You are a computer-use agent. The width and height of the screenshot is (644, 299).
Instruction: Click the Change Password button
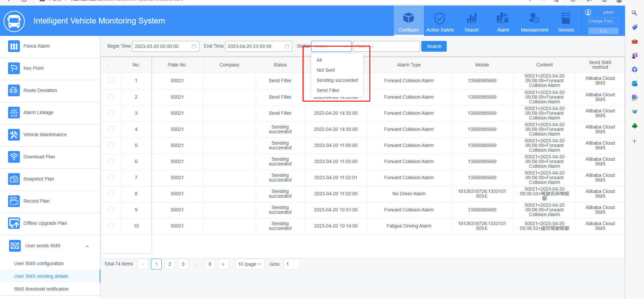(603, 21)
